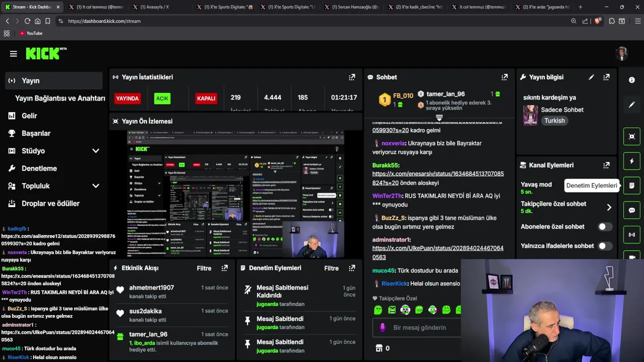This screenshot has width=644, height=362.
Task: Click the YouTube bookmark
Action: [31, 33]
